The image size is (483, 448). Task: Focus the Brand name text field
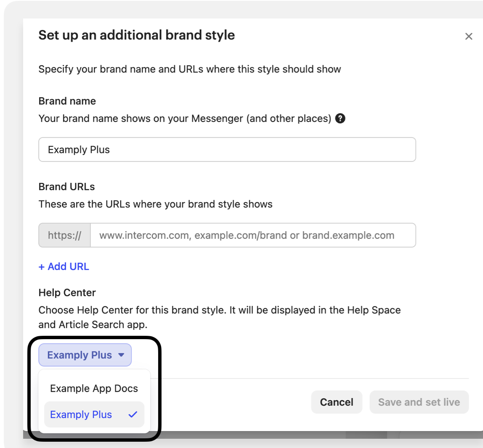227,150
